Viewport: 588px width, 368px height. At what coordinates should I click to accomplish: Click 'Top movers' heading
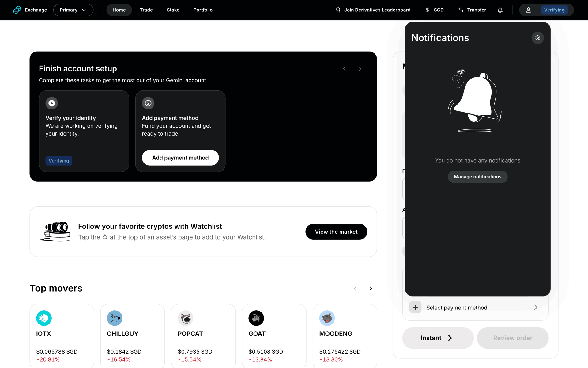coord(56,288)
